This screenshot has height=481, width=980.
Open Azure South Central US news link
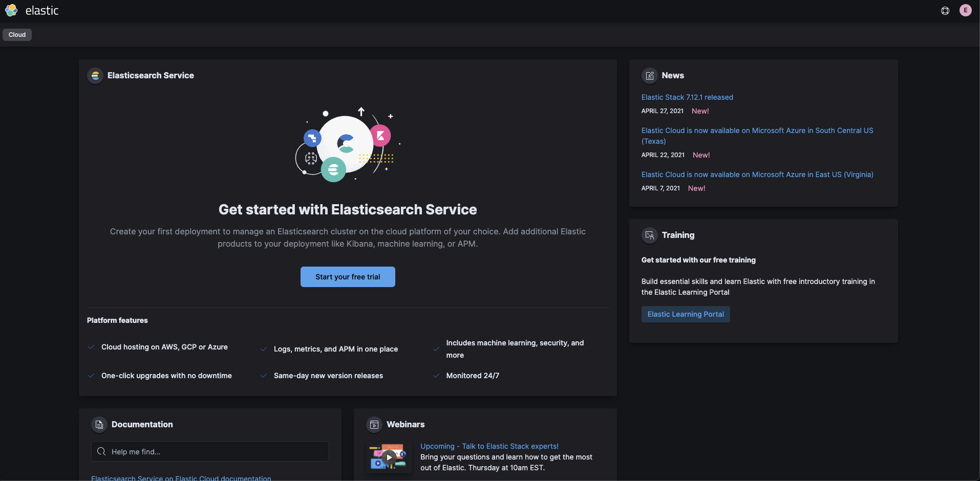coord(757,136)
